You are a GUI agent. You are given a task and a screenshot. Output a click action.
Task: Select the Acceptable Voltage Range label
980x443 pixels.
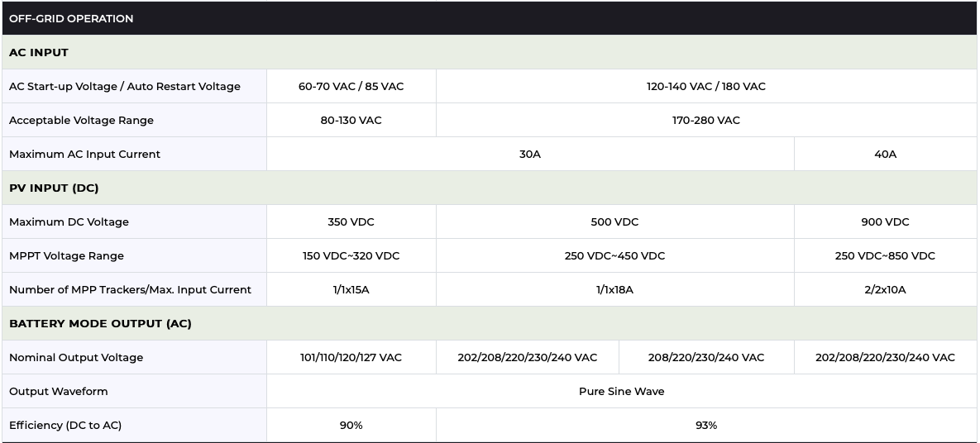pos(81,120)
